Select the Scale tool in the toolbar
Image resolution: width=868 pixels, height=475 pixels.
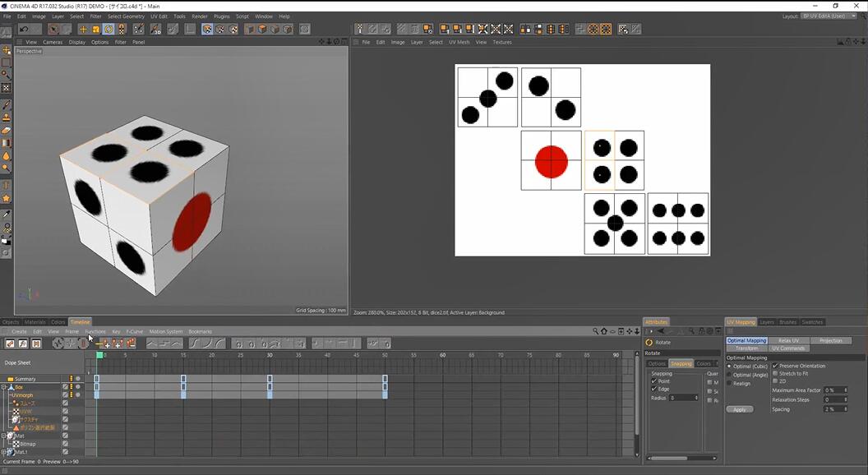(x=95, y=29)
